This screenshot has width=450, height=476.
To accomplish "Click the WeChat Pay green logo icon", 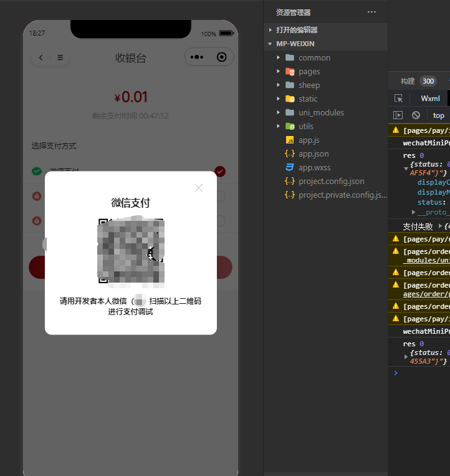I will pos(37,171).
